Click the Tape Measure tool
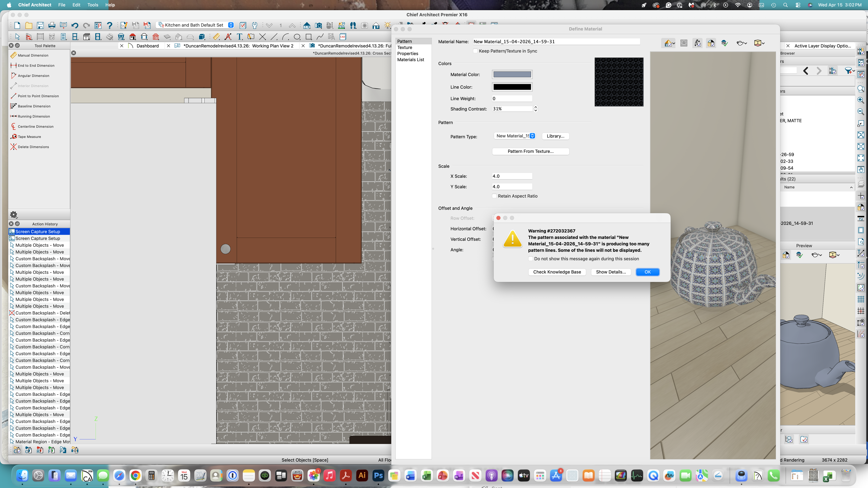This screenshot has height=488, width=868. 29,137
